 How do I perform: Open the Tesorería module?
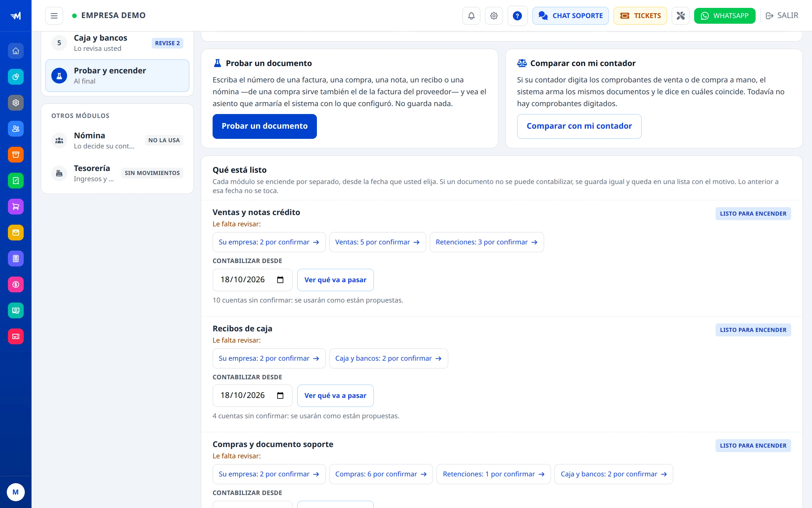pos(117,173)
